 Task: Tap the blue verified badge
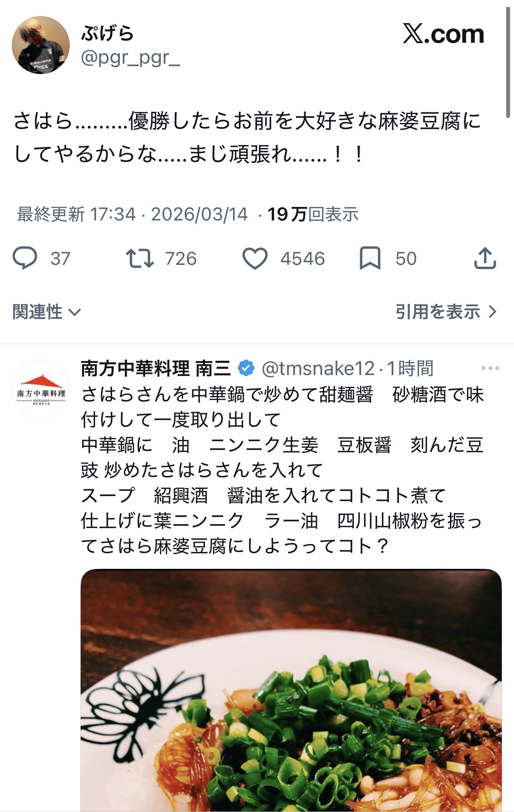pos(246,369)
